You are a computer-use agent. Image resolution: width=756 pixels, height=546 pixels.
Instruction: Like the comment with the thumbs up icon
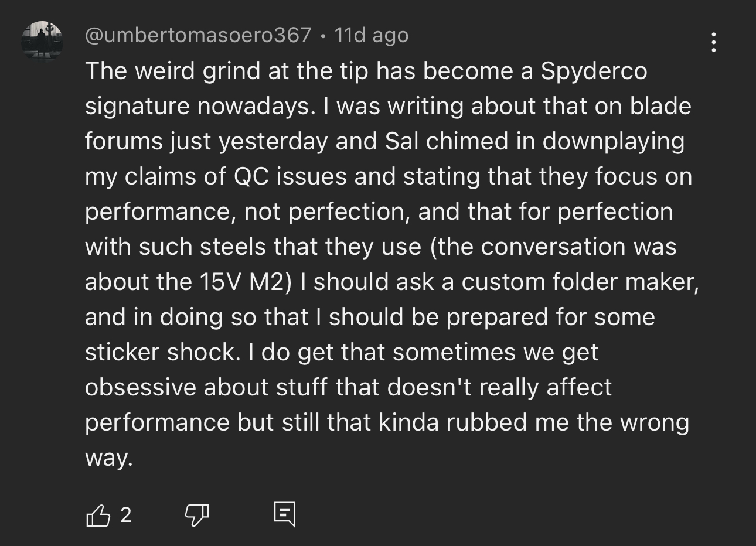pos(98,516)
